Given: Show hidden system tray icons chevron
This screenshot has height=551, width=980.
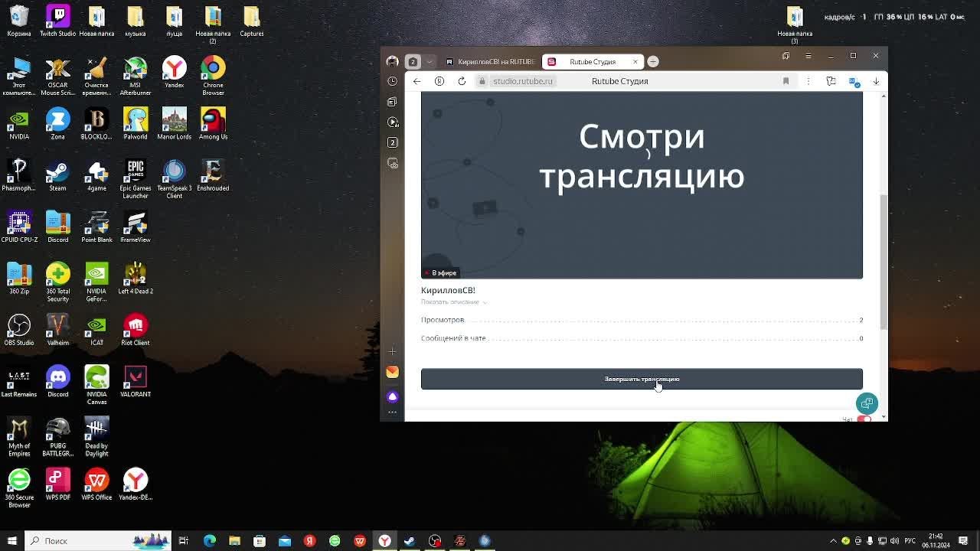Looking at the screenshot, I should [x=833, y=541].
